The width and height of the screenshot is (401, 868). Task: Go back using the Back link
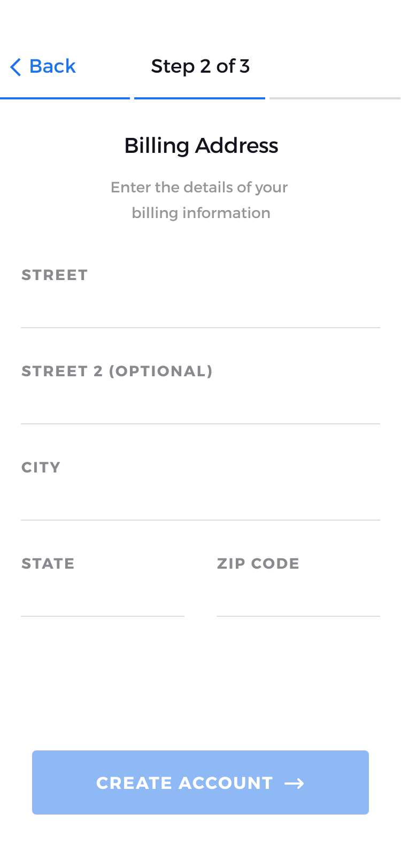coord(43,67)
